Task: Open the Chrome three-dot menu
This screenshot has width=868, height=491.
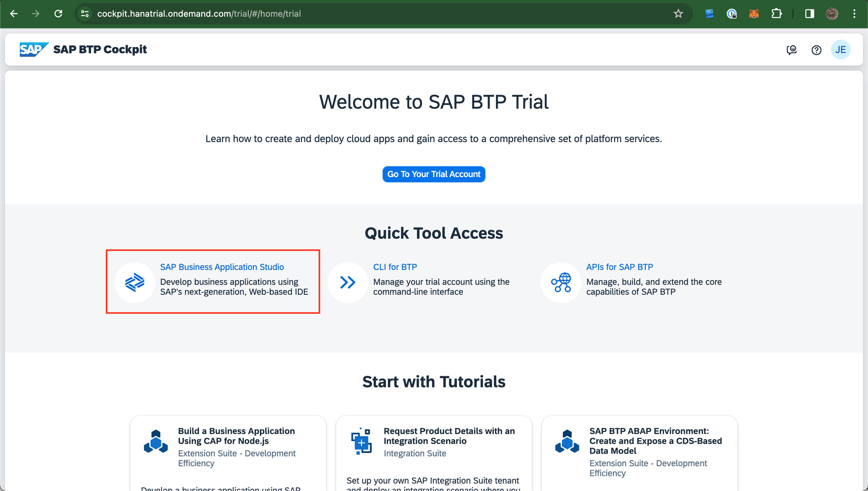Action: tap(854, 14)
